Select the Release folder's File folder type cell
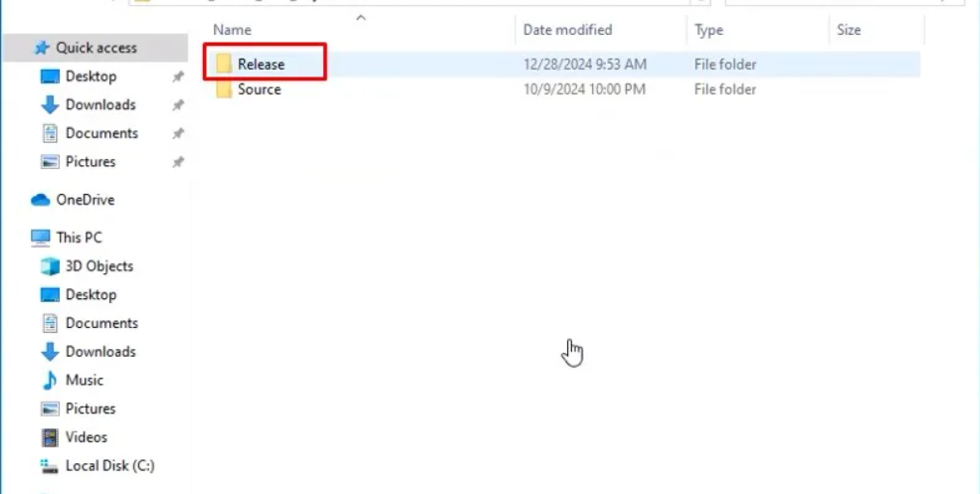 725,65
